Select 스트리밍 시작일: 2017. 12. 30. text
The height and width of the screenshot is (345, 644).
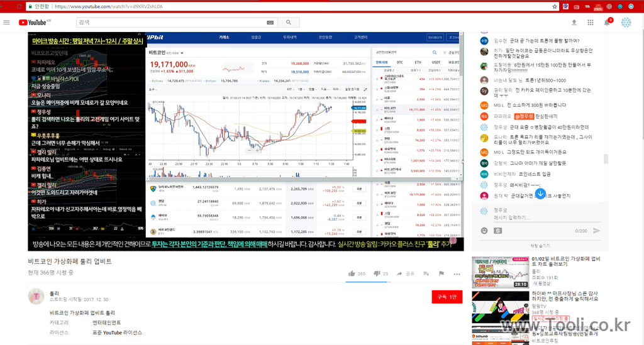click(x=79, y=300)
